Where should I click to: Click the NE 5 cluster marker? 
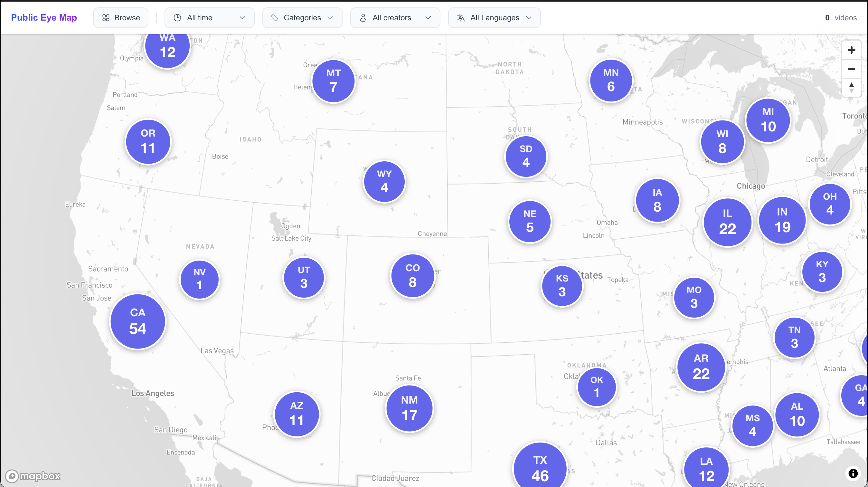coord(530,221)
